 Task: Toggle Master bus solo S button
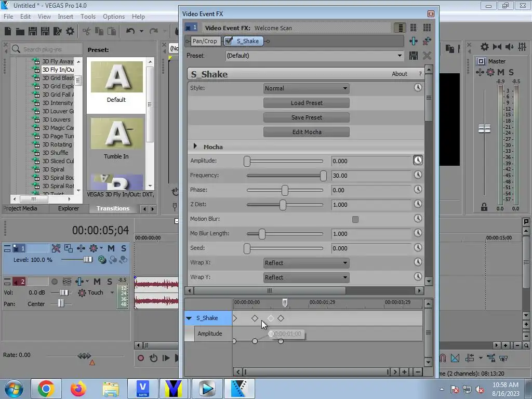tap(511, 72)
